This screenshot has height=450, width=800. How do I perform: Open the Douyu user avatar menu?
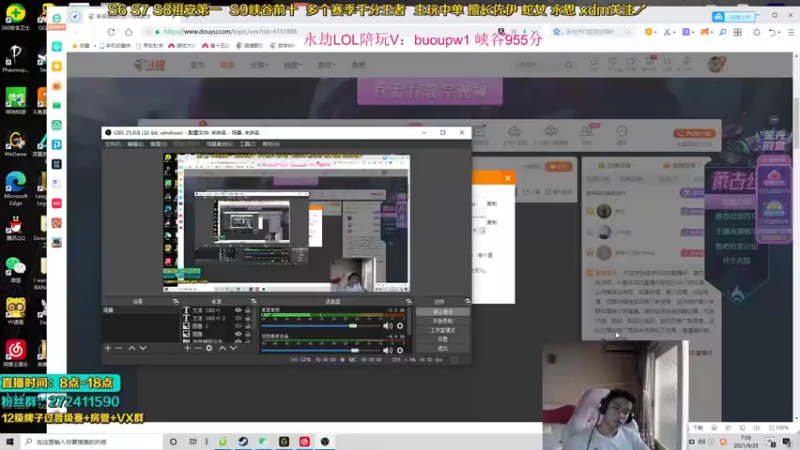coord(716,64)
